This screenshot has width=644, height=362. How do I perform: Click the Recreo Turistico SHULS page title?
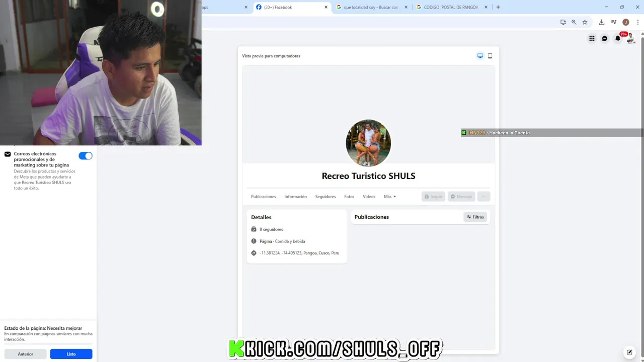(x=368, y=176)
